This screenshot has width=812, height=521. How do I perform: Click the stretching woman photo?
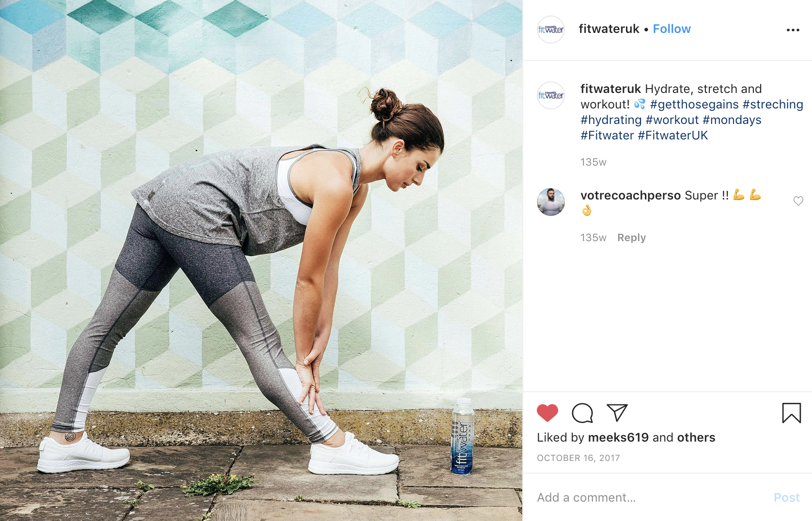(261, 260)
